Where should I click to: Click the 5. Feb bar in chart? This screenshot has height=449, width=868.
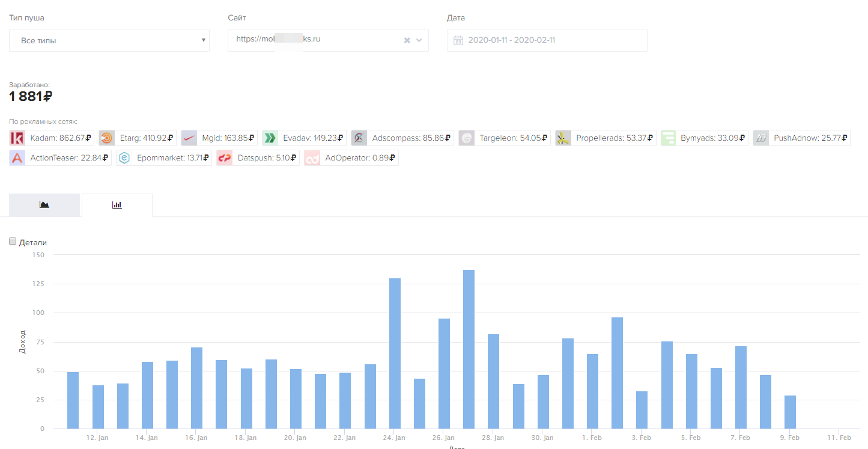click(691, 391)
